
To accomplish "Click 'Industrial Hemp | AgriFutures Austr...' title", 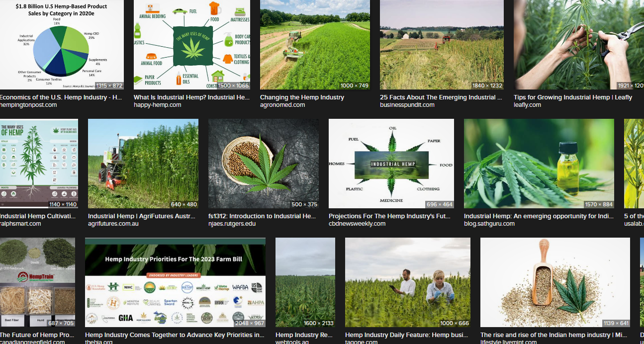I will 143,216.
